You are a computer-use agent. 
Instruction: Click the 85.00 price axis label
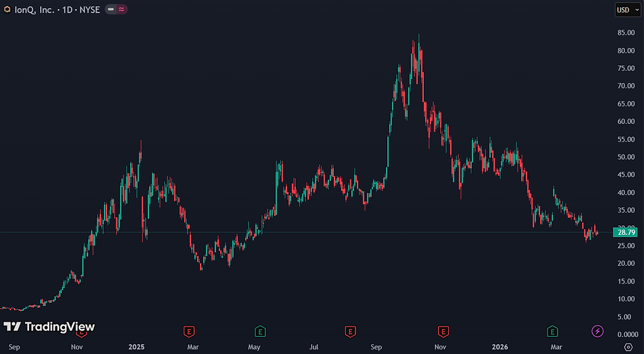point(626,33)
